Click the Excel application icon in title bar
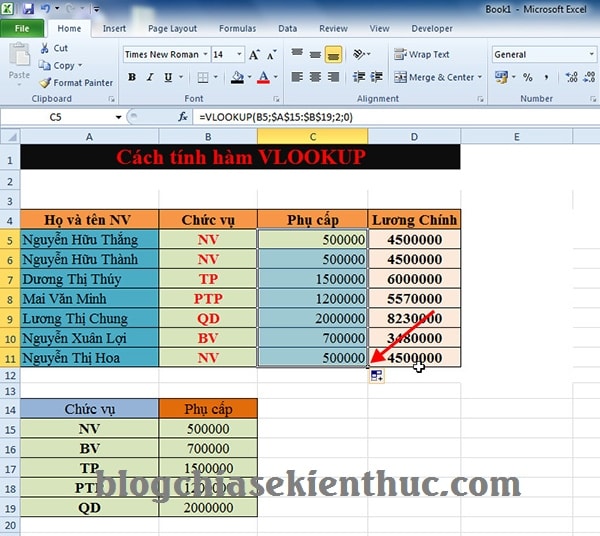Image resolution: width=600 pixels, height=536 pixels. [8, 8]
